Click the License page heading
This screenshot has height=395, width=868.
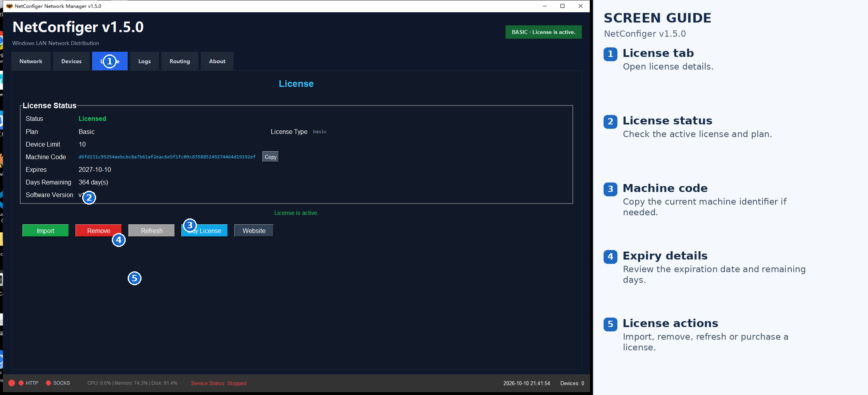click(296, 84)
